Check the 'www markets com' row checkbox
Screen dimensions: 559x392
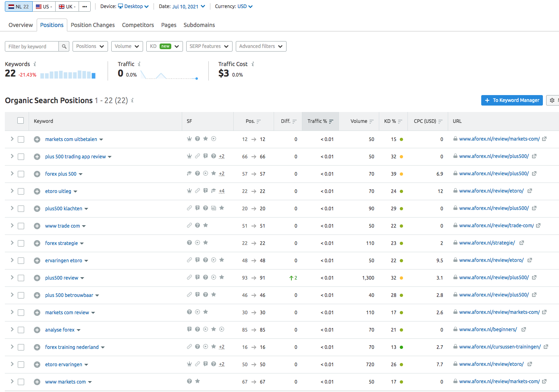tap(21, 382)
